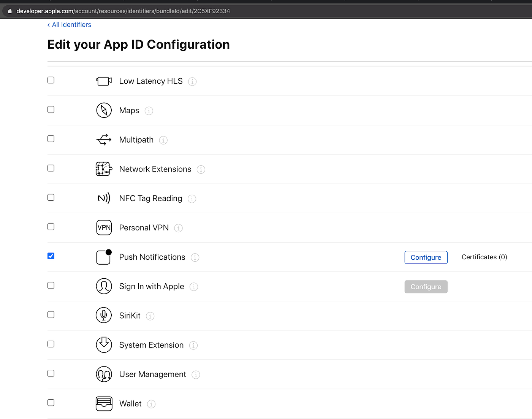Image resolution: width=532 pixels, height=419 pixels.
Task: Go back via All Identifiers link
Action: 69,24
